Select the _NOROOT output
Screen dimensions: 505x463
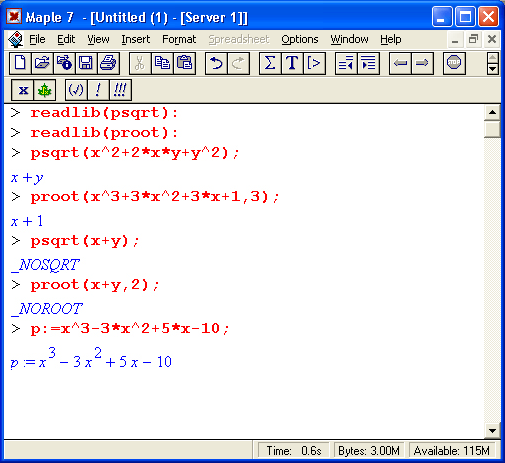click(x=47, y=309)
